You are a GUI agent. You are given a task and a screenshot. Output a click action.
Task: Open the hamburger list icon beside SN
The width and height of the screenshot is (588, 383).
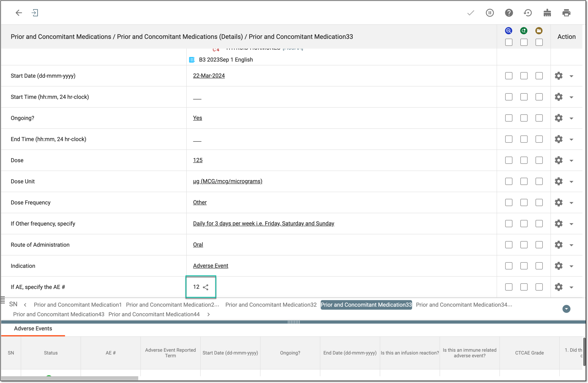[3, 300]
